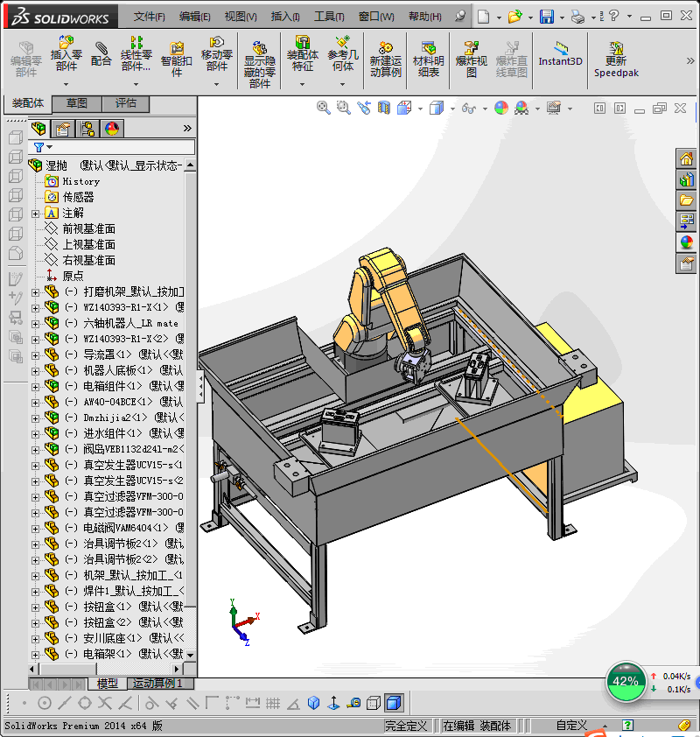Click the 42% memory indicator
Image resolution: width=700 pixels, height=737 pixels.
[x=626, y=682]
